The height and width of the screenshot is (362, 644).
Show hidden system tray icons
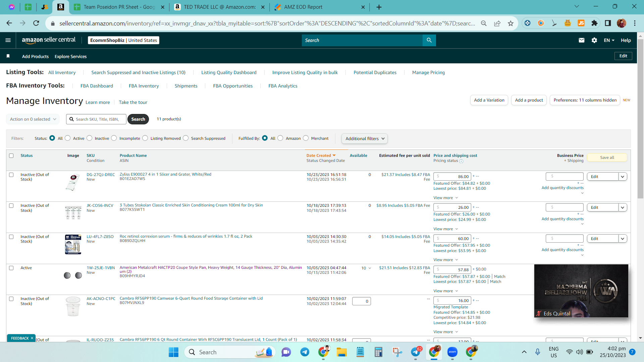524,352
